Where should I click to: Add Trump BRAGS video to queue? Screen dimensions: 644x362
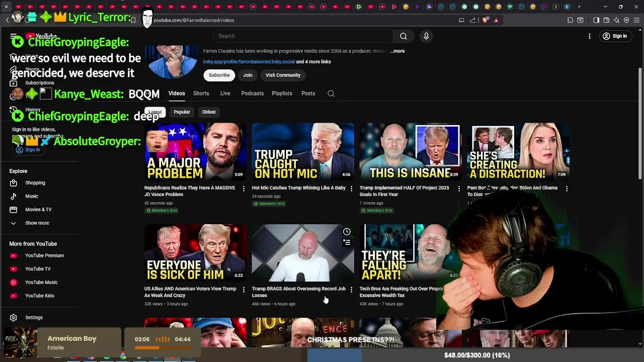pyautogui.click(x=347, y=242)
